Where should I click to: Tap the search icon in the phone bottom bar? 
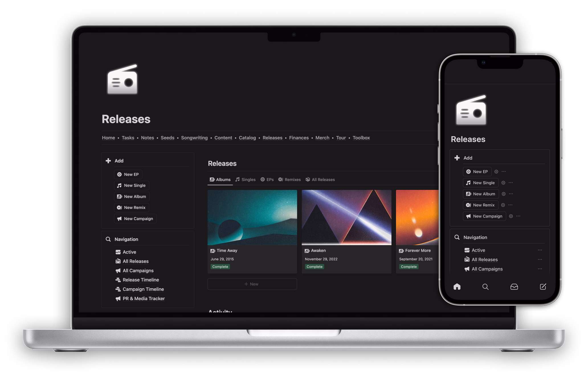pyautogui.click(x=485, y=287)
